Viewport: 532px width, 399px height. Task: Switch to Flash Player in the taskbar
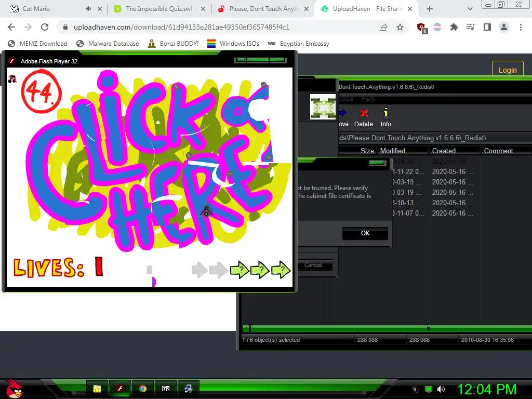[120, 389]
